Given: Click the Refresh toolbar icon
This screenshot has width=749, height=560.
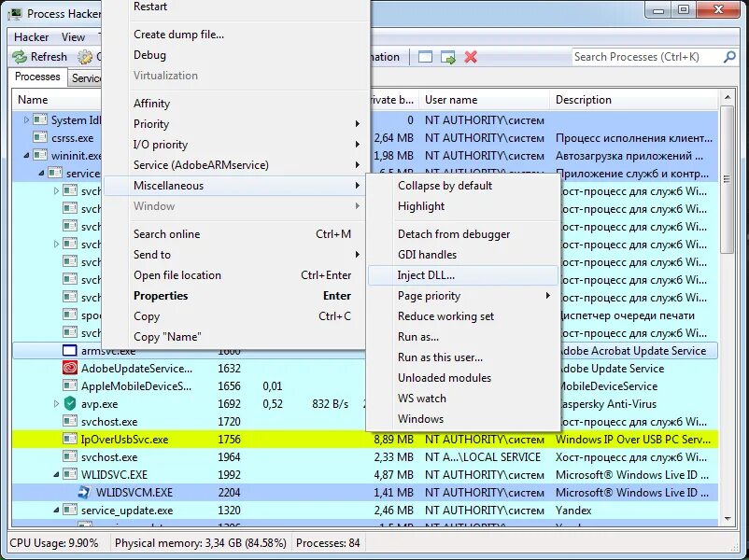Looking at the screenshot, I should (x=20, y=57).
